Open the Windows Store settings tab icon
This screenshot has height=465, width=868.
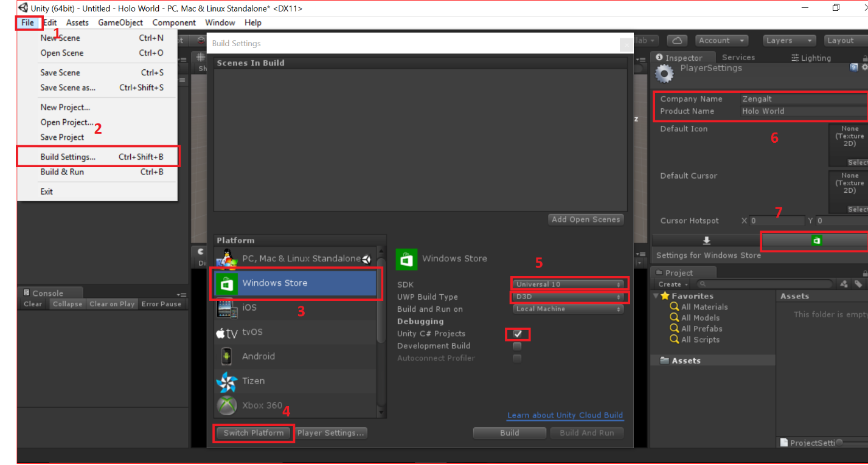[x=816, y=241]
